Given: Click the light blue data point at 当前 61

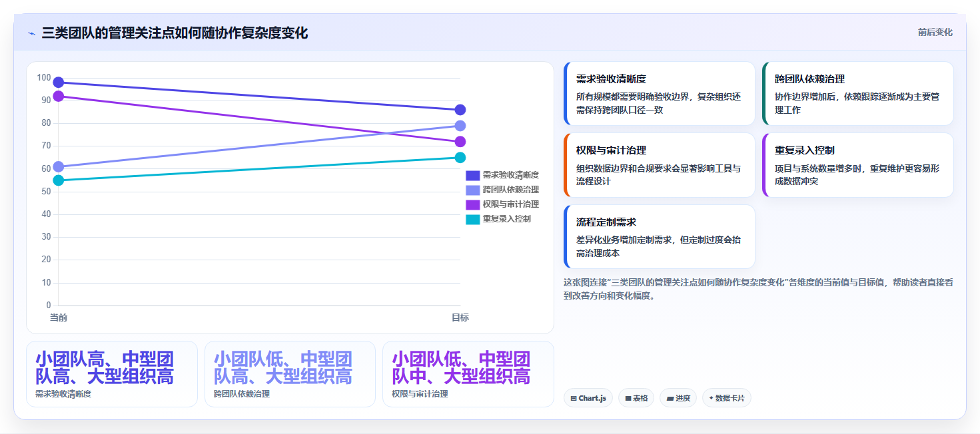Looking at the screenshot, I should [59, 166].
